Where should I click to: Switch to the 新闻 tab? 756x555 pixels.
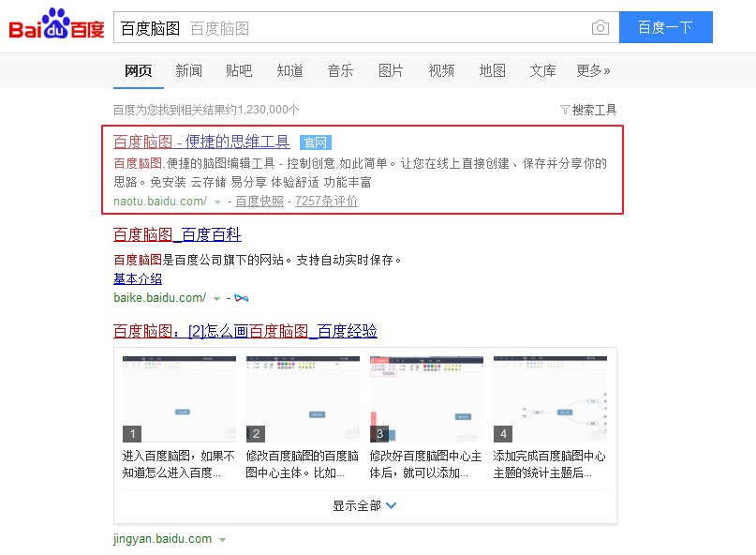click(188, 71)
